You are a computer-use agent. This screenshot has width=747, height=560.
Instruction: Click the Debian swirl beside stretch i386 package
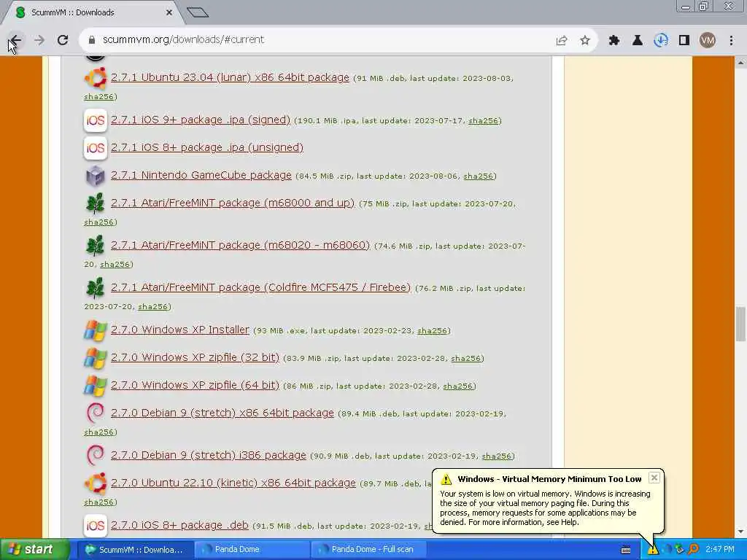[96, 456]
